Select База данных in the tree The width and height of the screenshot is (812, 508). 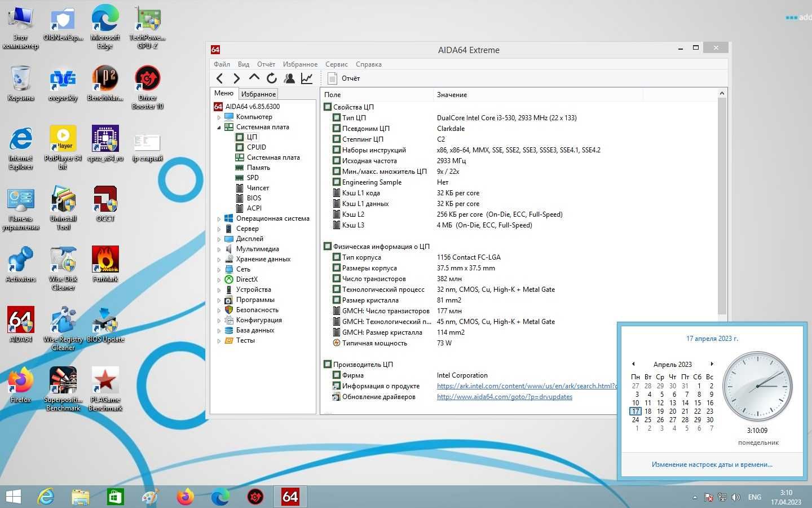coord(255,331)
